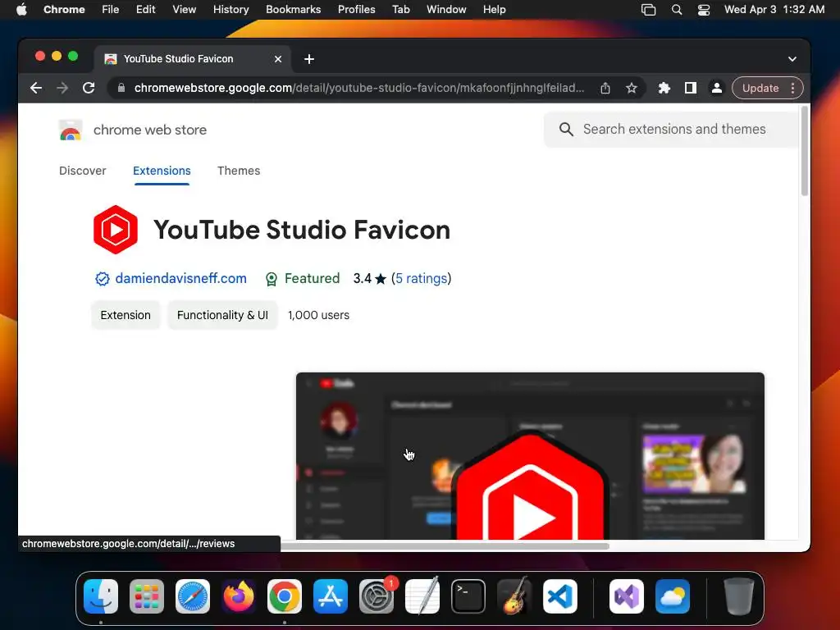Click the Chrome icon in the dock
840x630 pixels.
coord(285,596)
